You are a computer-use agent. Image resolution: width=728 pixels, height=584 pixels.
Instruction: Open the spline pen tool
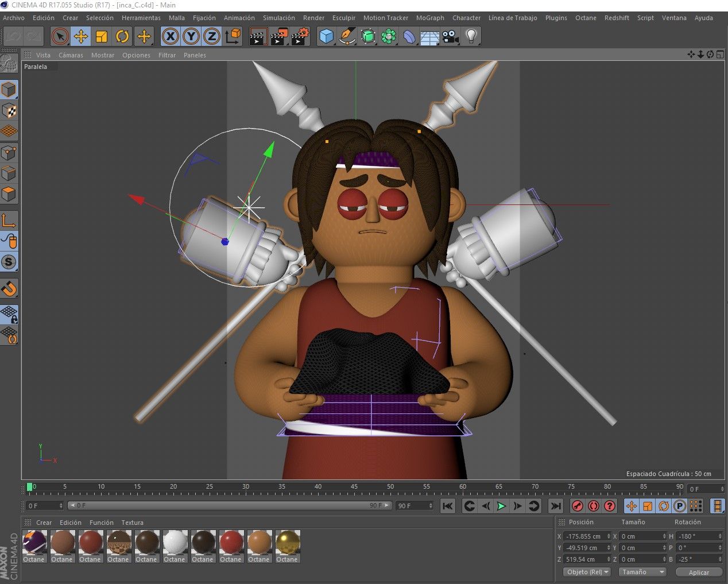coord(347,36)
